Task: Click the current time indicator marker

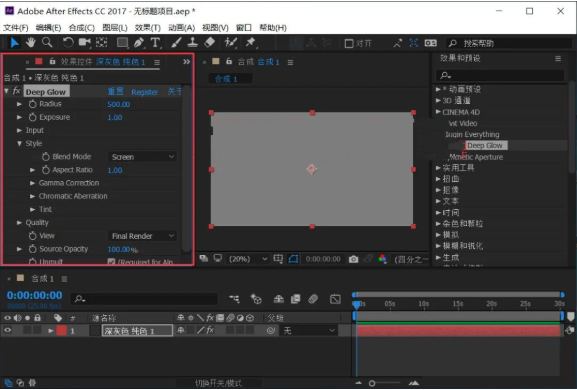Action: 357,305
